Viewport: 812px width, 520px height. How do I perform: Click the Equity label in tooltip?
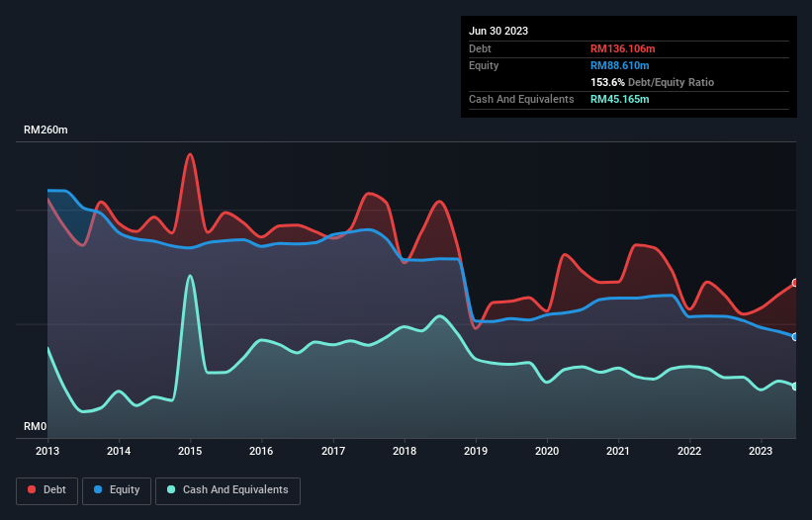[484, 65]
